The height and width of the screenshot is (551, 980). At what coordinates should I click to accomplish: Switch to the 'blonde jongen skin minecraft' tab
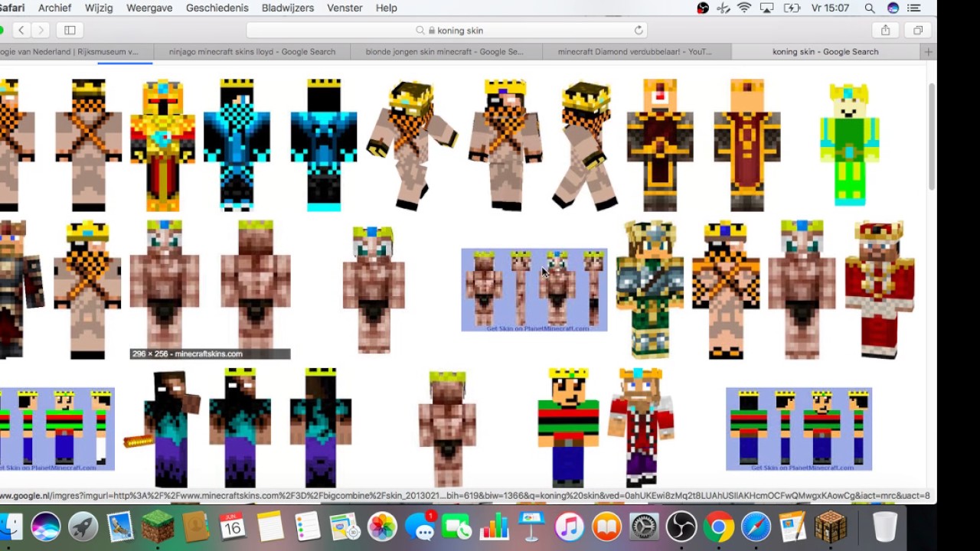coord(445,52)
